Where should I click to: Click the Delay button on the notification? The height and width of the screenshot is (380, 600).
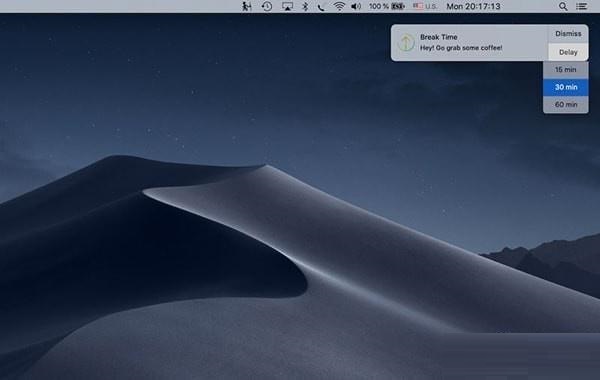coord(568,52)
